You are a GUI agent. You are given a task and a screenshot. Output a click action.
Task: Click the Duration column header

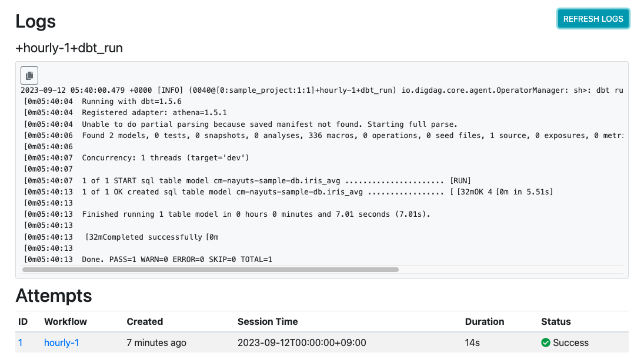point(485,321)
